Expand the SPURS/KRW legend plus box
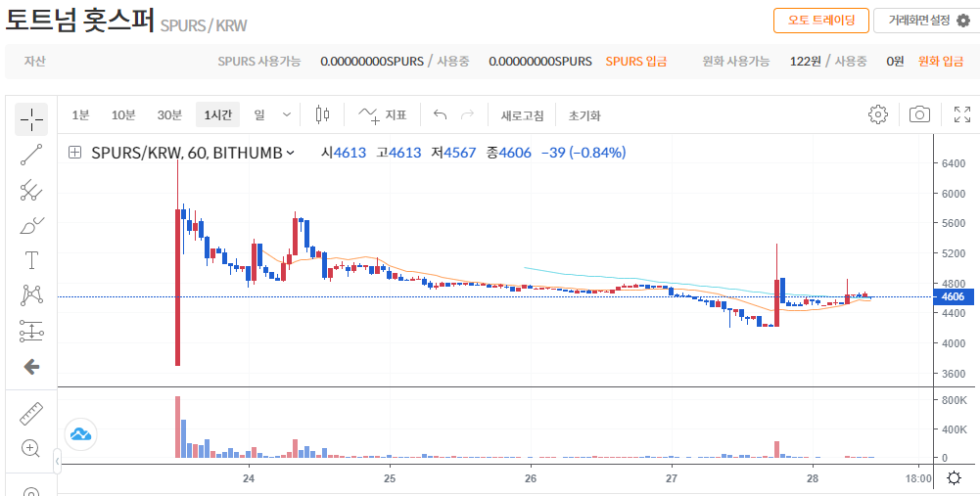The width and height of the screenshot is (980, 496). (75, 153)
